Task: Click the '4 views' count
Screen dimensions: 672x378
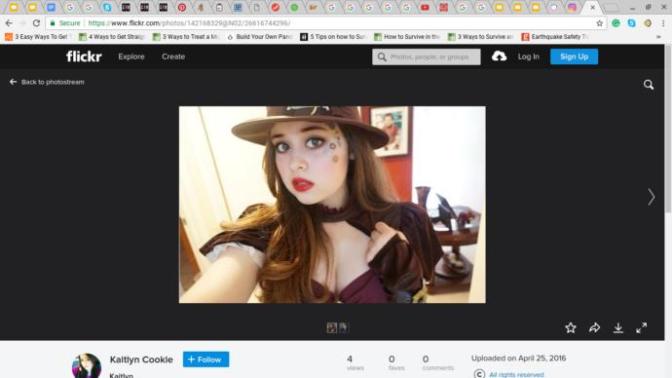Action: [355, 363]
